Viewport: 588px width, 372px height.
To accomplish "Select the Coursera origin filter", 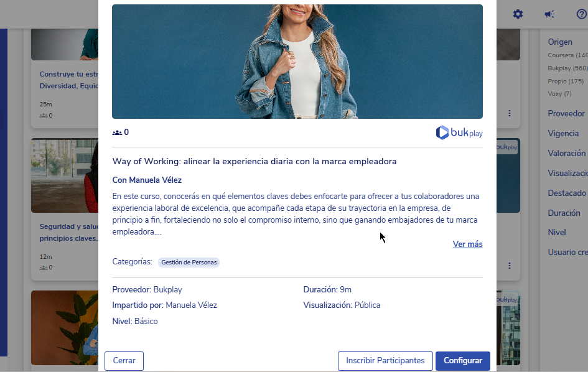I will tap(567, 55).
